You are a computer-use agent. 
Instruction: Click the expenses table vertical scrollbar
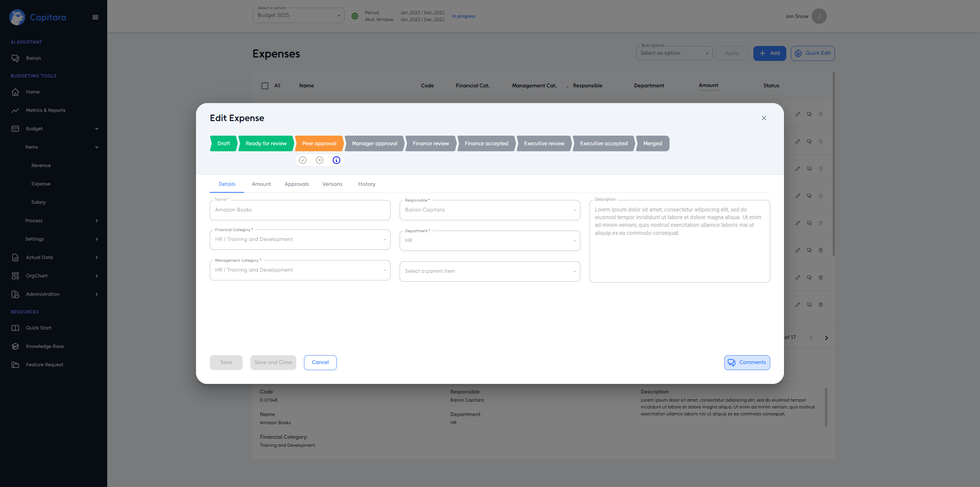tap(833, 165)
